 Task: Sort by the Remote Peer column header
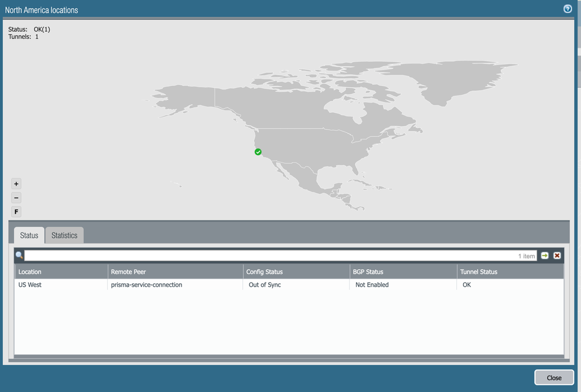(174, 272)
